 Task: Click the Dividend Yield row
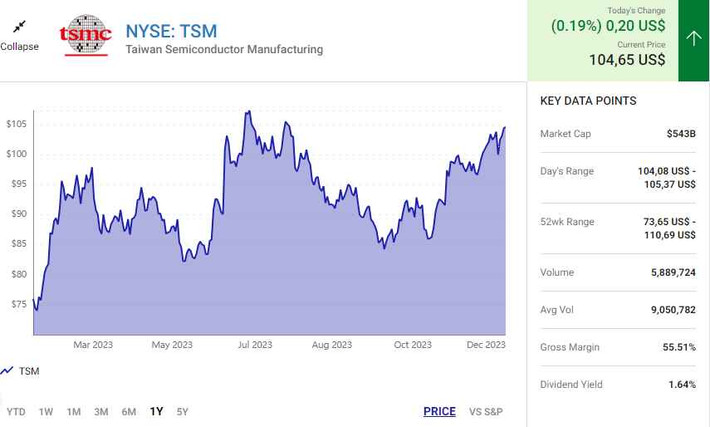[x=618, y=384]
